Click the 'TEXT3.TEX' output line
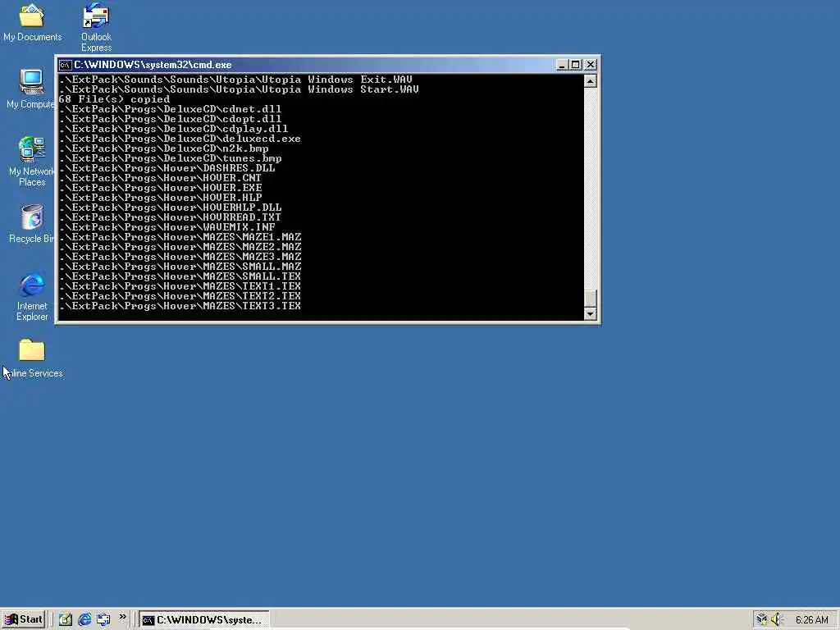 tap(180, 306)
